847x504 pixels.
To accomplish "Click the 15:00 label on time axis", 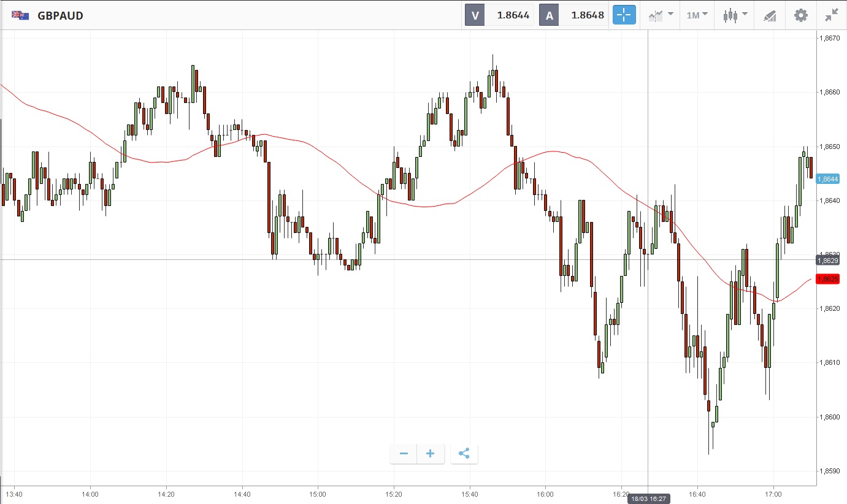I will click(x=318, y=494).
